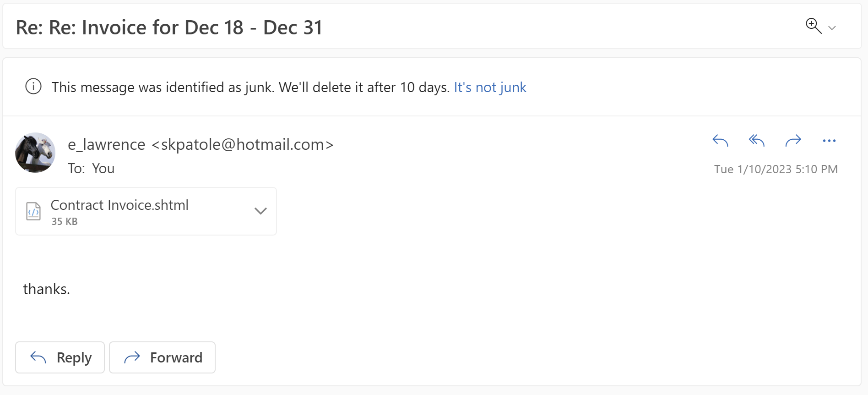Click the junk notice info icon

point(33,87)
